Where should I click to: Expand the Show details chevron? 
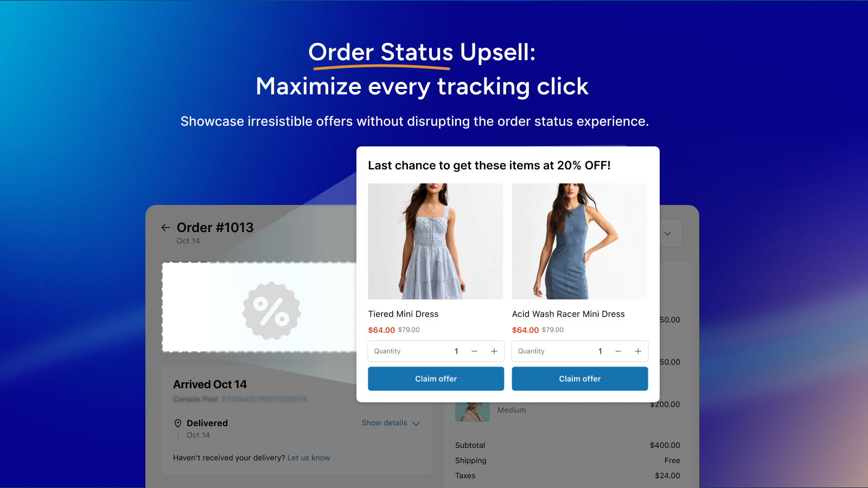[x=416, y=423]
